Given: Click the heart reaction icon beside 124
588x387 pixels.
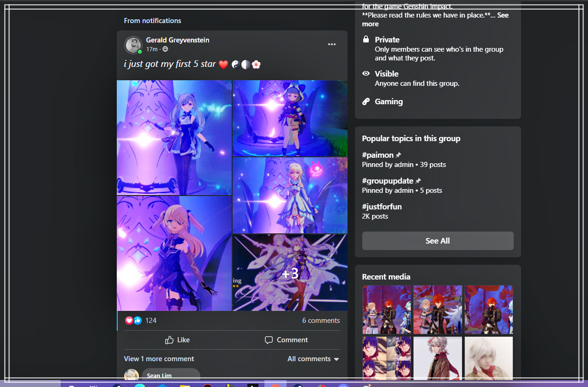Looking at the screenshot, I should (129, 321).
